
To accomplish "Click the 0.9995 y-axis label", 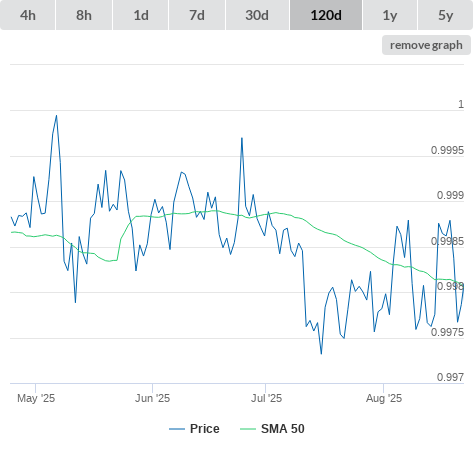I will [447, 150].
